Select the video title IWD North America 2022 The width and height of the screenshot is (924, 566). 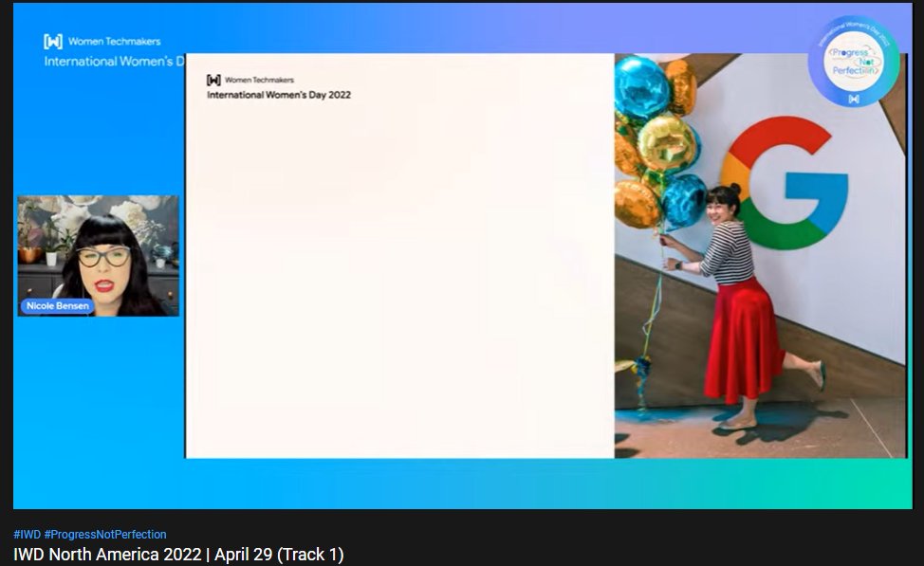point(178,555)
